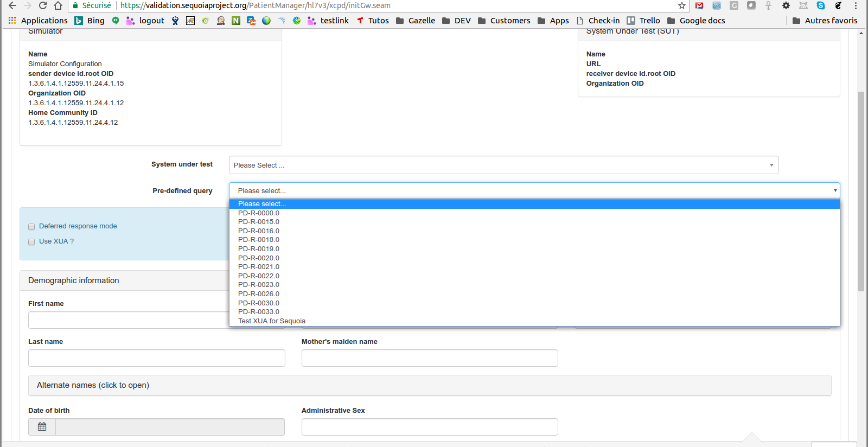The height and width of the screenshot is (447, 868).
Task: Select the Please select... option in list
Action: [x=534, y=204]
